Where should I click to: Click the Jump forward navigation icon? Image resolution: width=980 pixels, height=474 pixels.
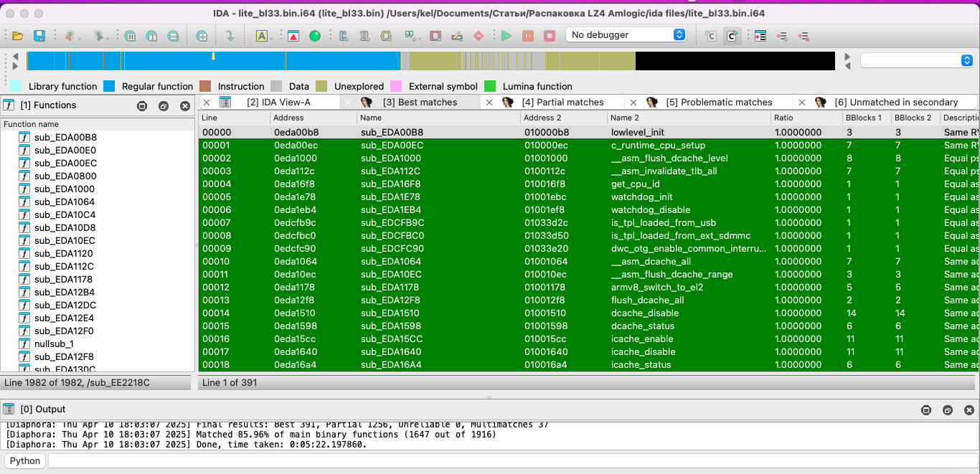[100, 35]
